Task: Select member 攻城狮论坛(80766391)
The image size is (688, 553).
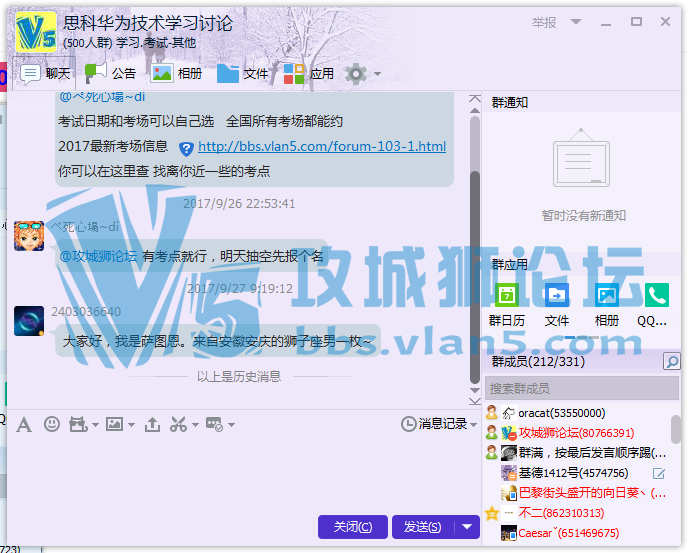Action: point(577,433)
